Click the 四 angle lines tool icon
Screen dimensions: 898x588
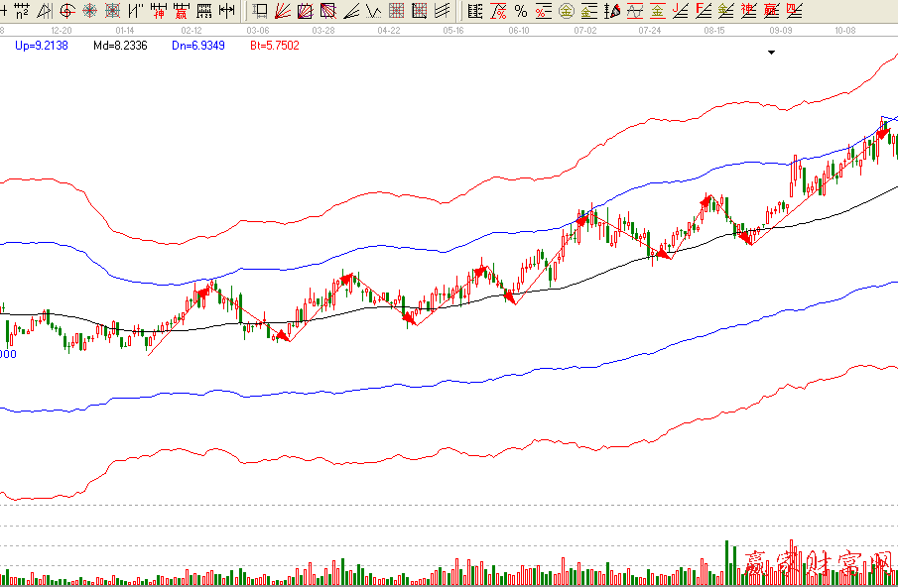(794, 11)
